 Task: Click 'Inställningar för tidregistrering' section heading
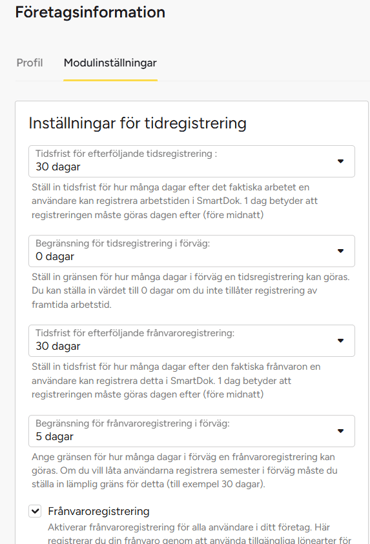[x=137, y=123]
